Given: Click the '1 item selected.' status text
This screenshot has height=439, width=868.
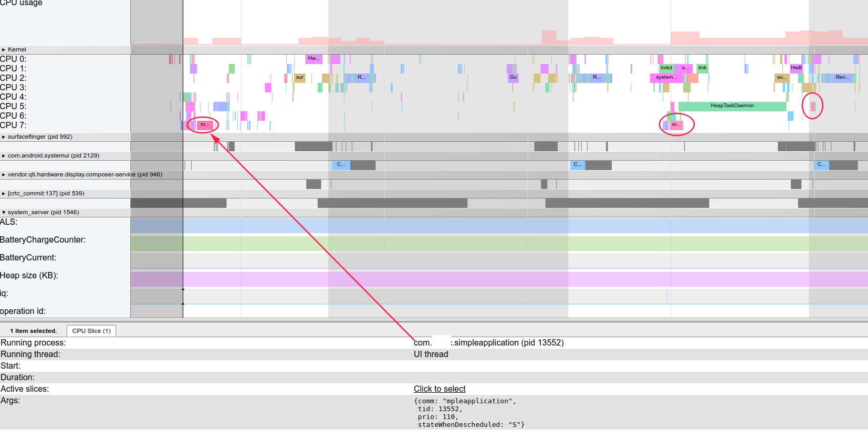Looking at the screenshot, I should pyautogui.click(x=33, y=331).
